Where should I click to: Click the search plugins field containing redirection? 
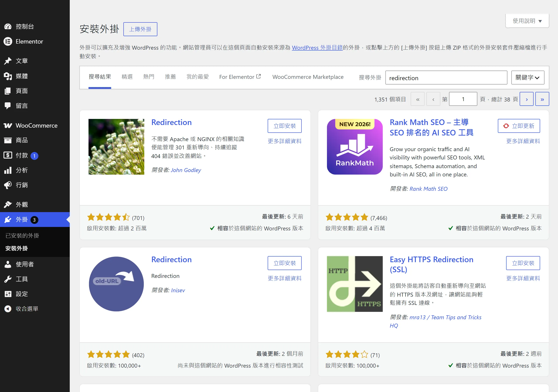tap(446, 78)
